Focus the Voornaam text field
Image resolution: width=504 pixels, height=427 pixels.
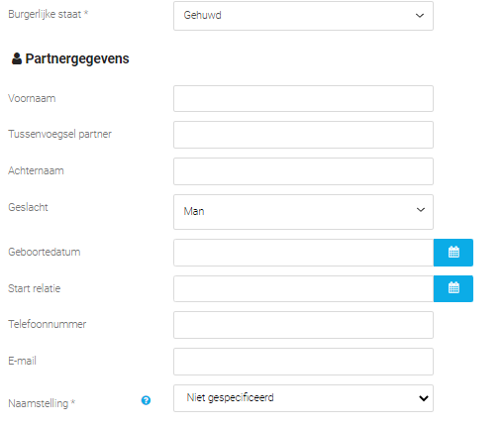(x=303, y=98)
